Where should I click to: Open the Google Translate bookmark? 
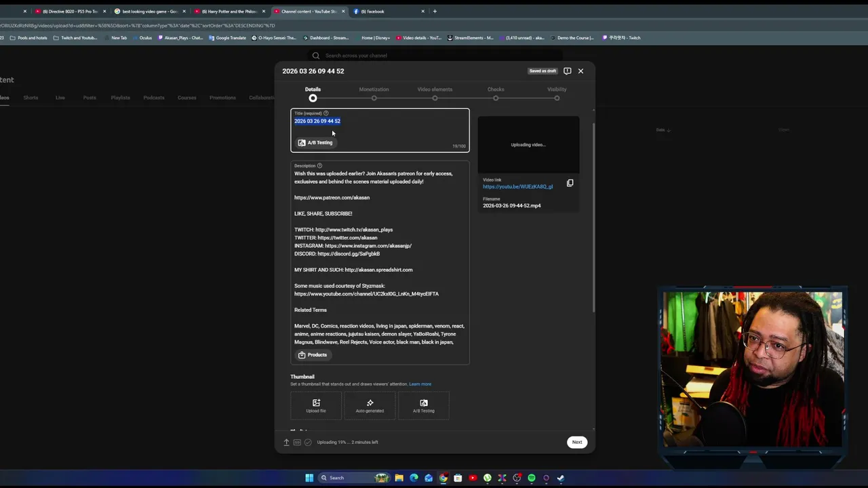pos(227,38)
